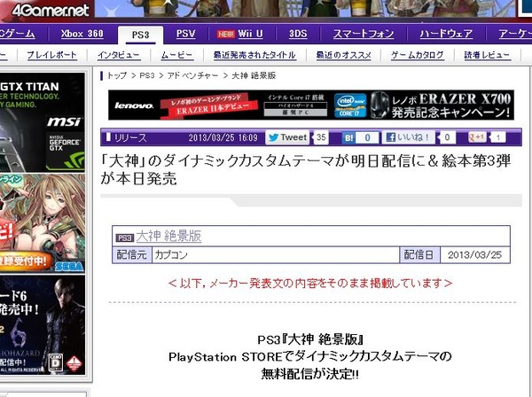
Task: Switch to the PSV tab
Action: 185,34
